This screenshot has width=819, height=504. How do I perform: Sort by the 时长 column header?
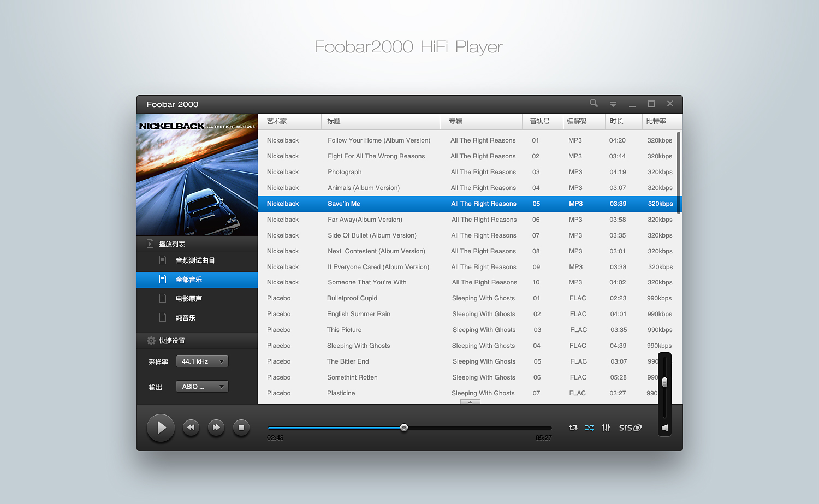coord(624,121)
